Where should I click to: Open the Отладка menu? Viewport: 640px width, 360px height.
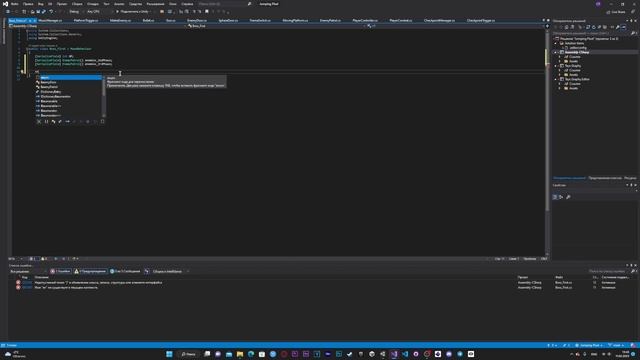pyautogui.click(x=93, y=4)
